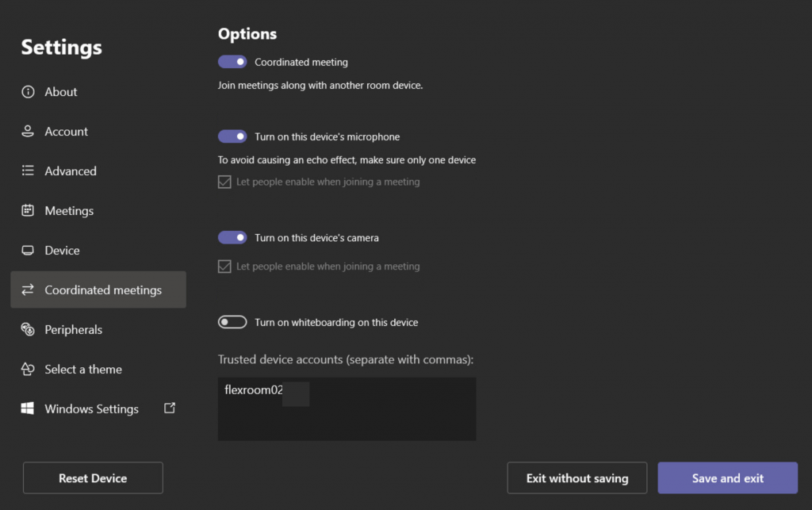
Task: Click Exit without saving
Action: coord(576,478)
